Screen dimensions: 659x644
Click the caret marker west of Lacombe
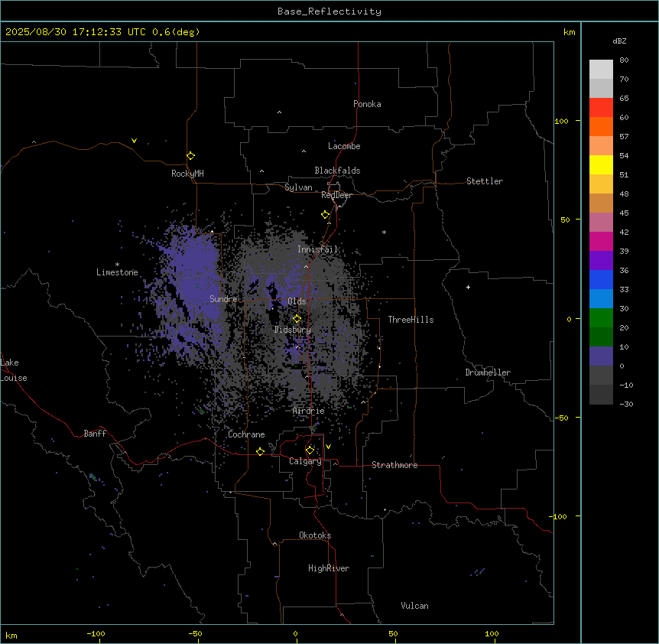click(x=304, y=151)
